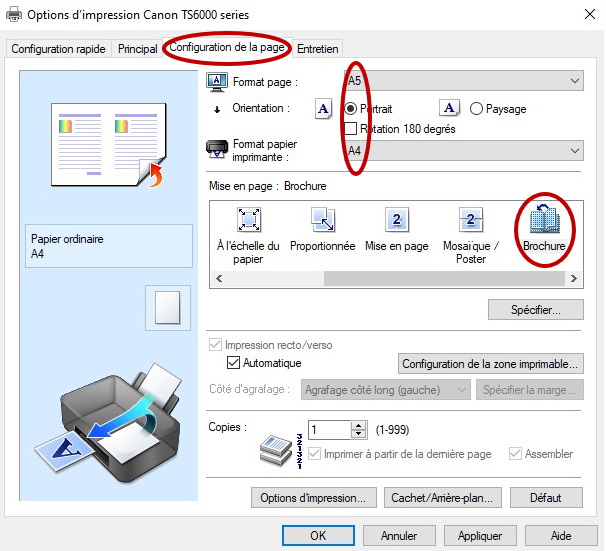Click the layout list right scroll arrow
606x551 pixels.
(574, 278)
